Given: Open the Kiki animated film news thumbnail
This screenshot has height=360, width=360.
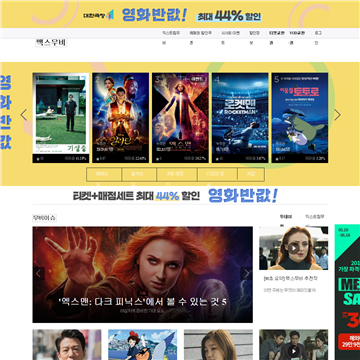Looking at the screenshot, I should (142, 345).
